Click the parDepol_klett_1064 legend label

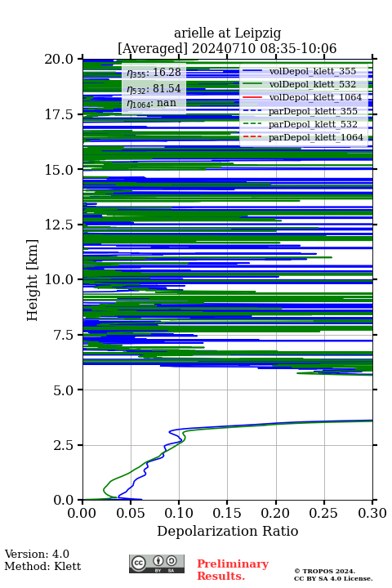316,137
